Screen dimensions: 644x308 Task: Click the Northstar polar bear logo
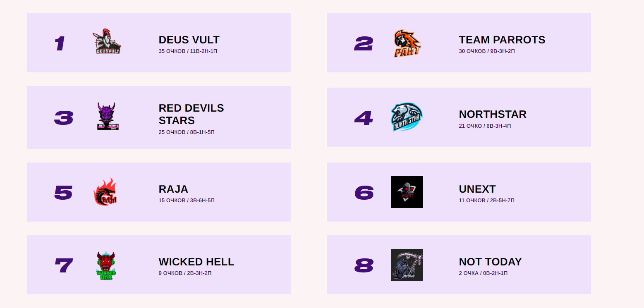click(x=407, y=117)
